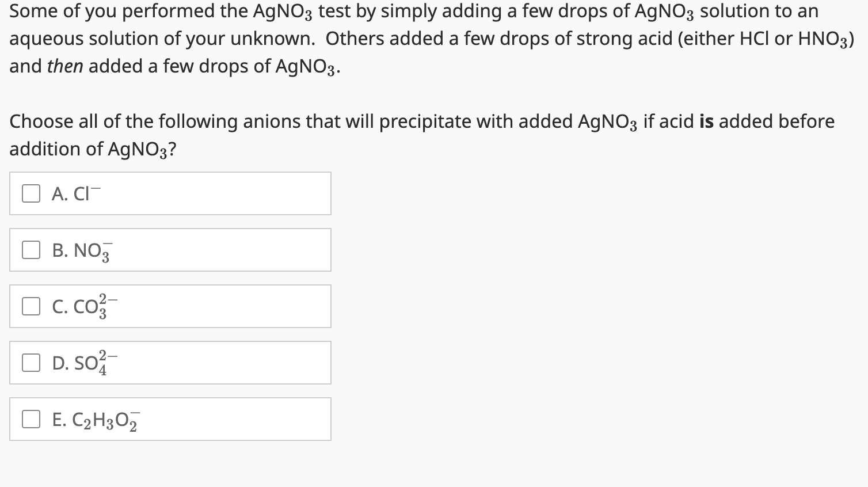Click the label text of option D
The height and width of the screenshot is (487, 868).
tap(83, 362)
